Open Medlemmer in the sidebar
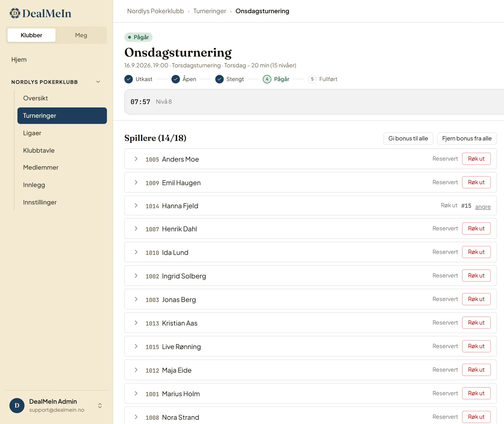Image resolution: width=504 pixels, height=424 pixels. click(x=62, y=167)
